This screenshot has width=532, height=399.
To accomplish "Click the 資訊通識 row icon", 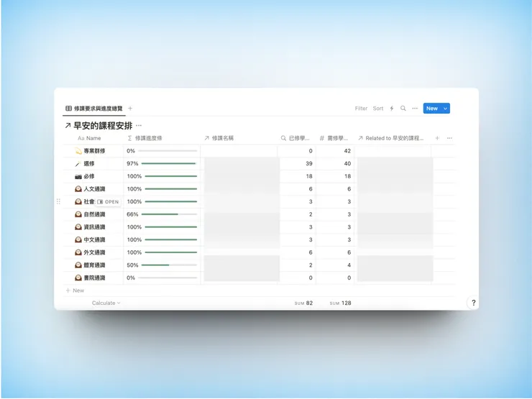I will (78, 227).
